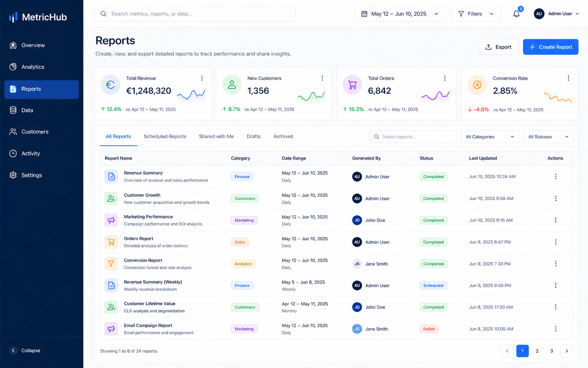The width and height of the screenshot is (588, 368).
Task: Open the All Categories dropdown
Action: pyautogui.click(x=490, y=137)
